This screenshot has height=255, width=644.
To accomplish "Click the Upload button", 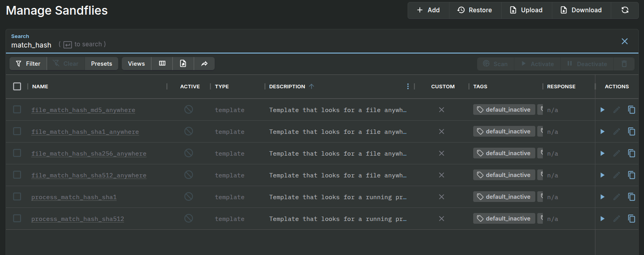I will point(527,10).
